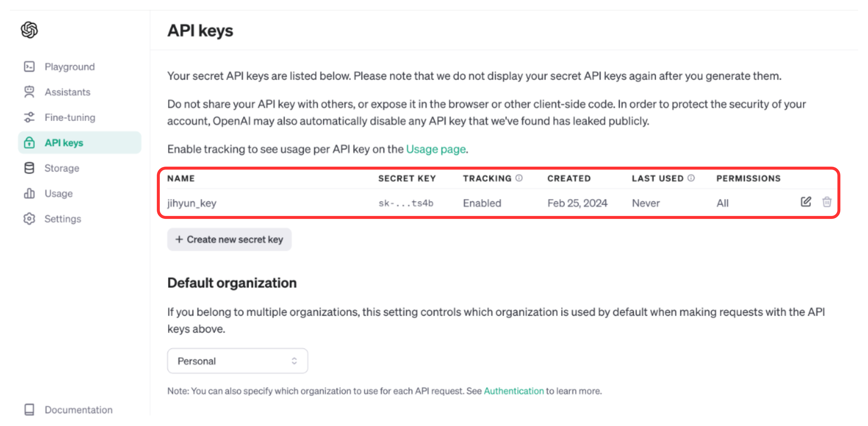Go to the Assistants section
The width and height of the screenshot is (868, 426).
pyautogui.click(x=67, y=92)
